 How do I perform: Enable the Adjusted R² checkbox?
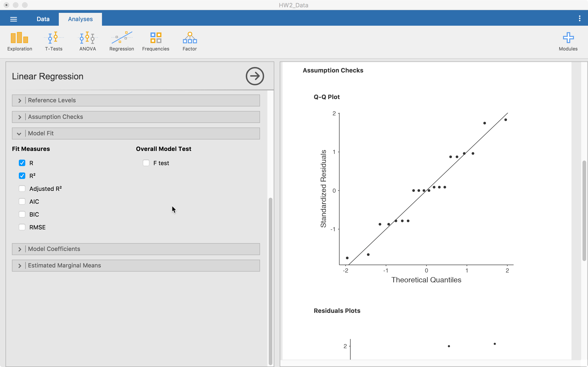pyautogui.click(x=22, y=188)
